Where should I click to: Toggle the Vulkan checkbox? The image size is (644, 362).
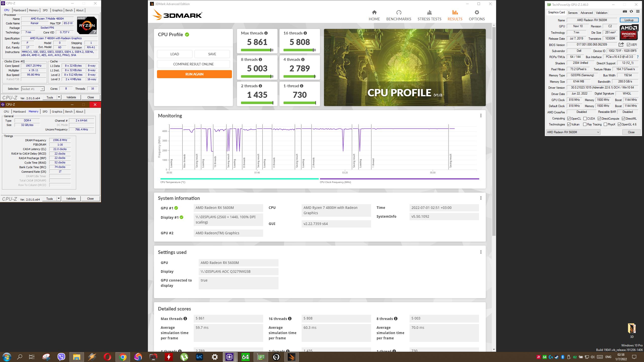(569, 124)
